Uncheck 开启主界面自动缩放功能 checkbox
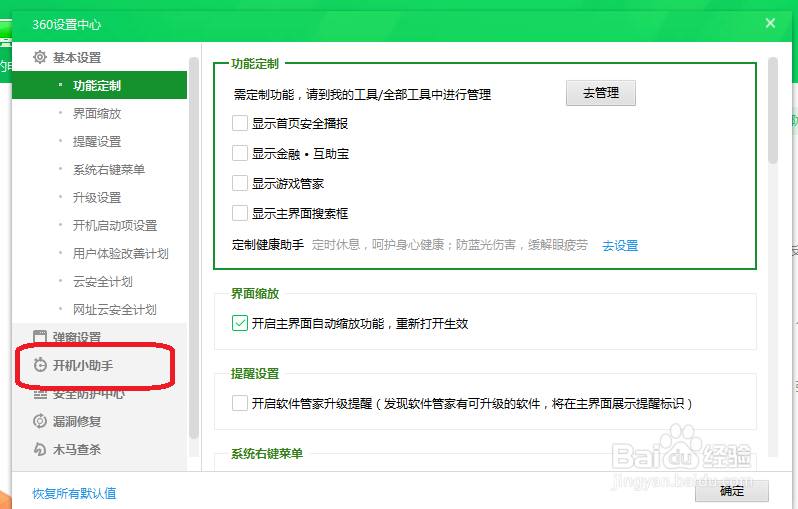Viewport: 798px width, 509px height. (240, 323)
